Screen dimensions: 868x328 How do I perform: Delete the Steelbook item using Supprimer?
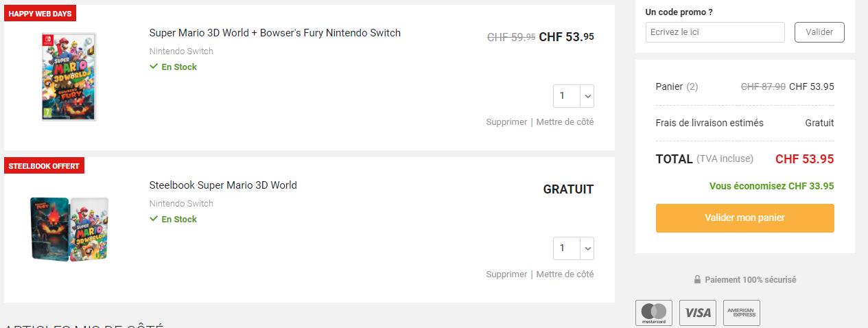coord(506,274)
